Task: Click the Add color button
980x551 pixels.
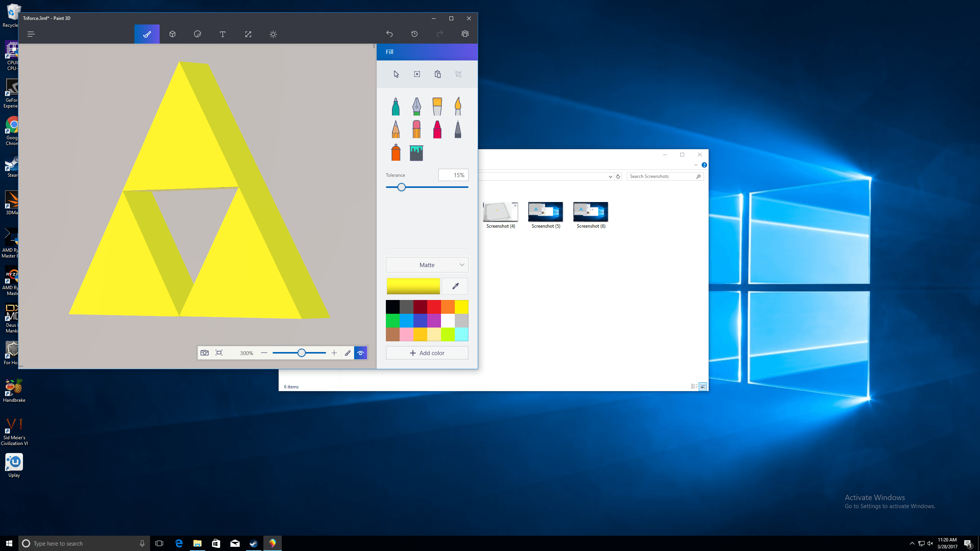Action: tap(427, 353)
